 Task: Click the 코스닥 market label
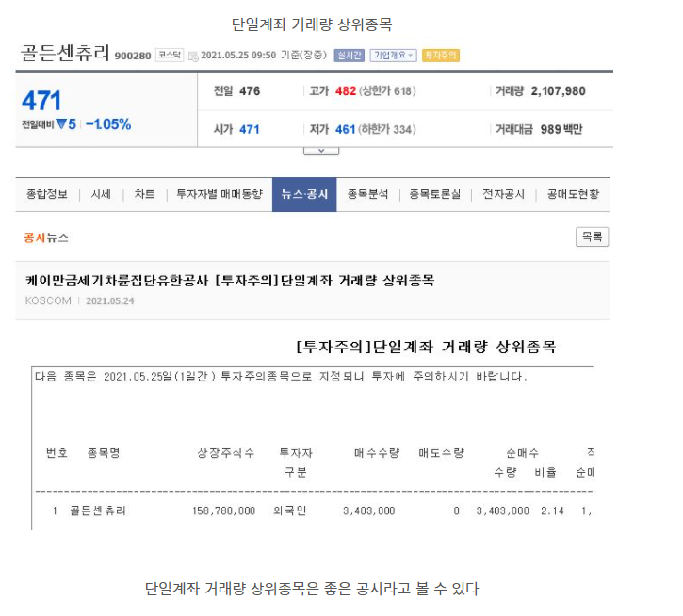170,55
